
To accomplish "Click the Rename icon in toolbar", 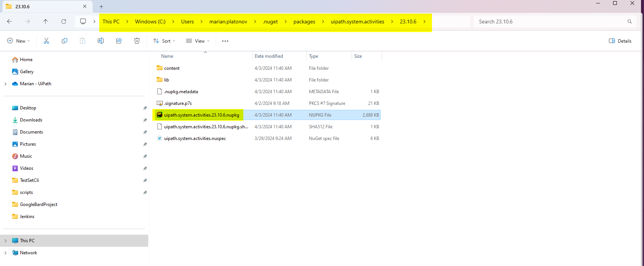I will pyautogui.click(x=101, y=41).
